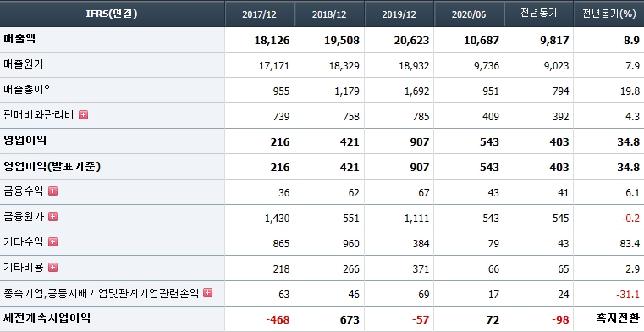Click the 기타수익 row label
Image resolution: width=644 pixels, height=332 pixels.
pos(23,242)
